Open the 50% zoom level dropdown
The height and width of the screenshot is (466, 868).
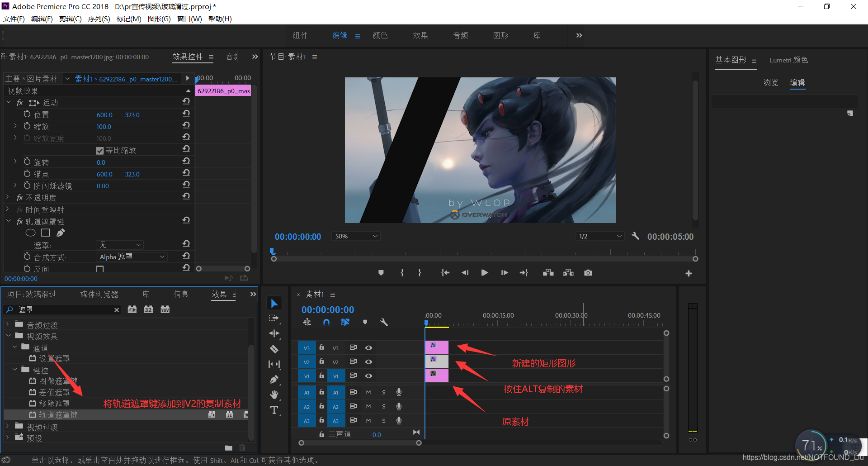(x=356, y=236)
